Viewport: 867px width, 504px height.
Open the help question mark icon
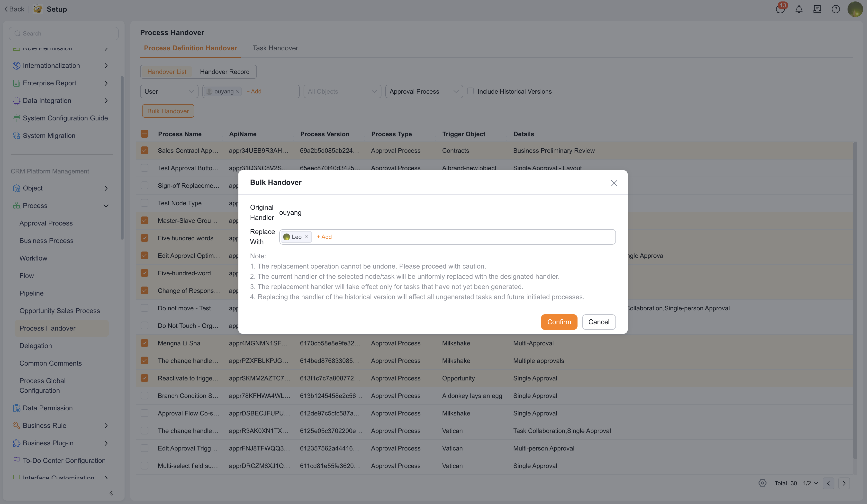836,9
